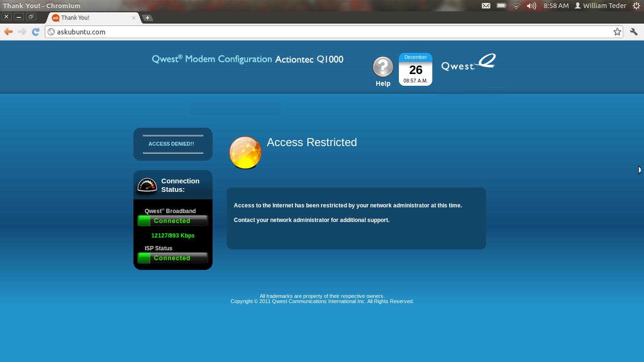Open a new tab with the plus button
The image size is (644, 362).
pyautogui.click(x=148, y=18)
